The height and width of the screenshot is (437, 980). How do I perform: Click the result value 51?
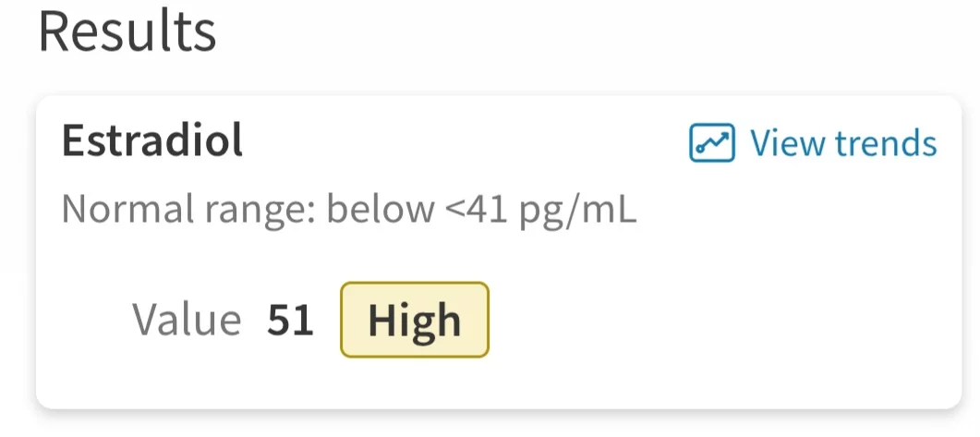click(x=290, y=321)
